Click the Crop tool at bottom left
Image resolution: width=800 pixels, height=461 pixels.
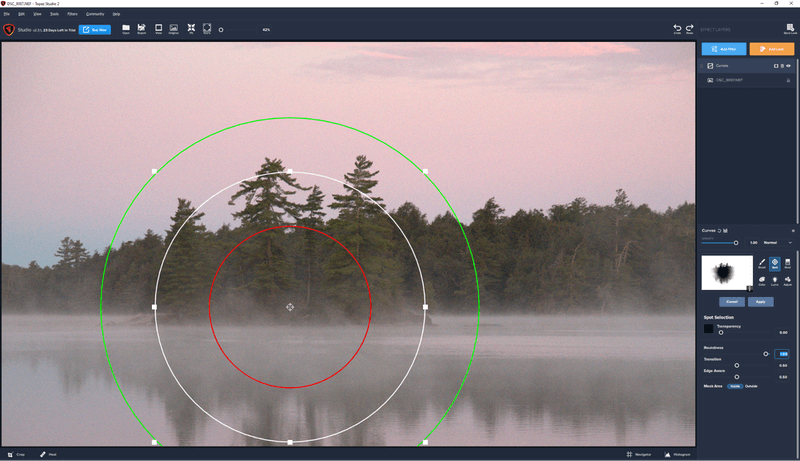tap(16, 454)
